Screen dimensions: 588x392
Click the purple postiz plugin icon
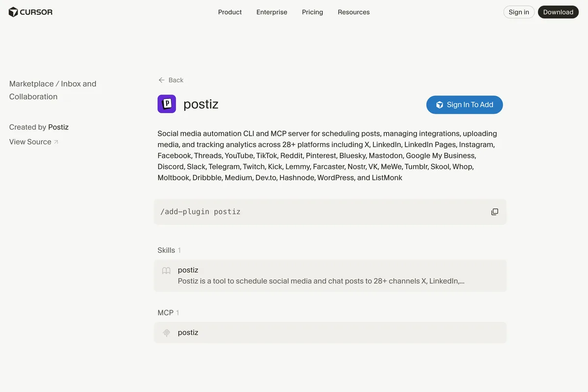tap(167, 104)
